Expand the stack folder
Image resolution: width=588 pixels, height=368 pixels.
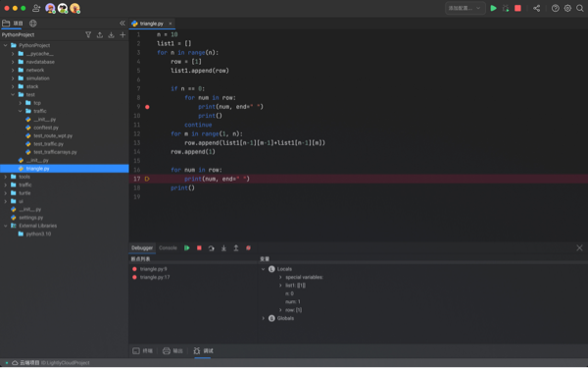tap(13, 86)
